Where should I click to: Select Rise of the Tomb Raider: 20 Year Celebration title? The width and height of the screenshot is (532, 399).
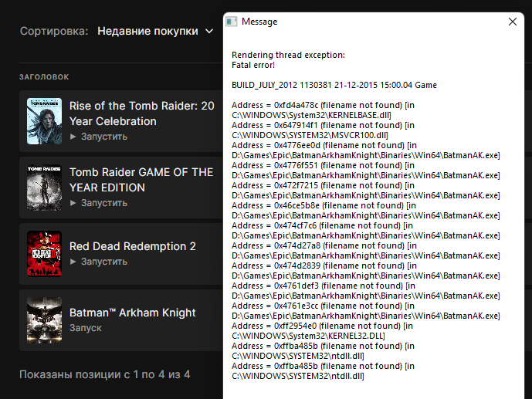pyautogui.click(x=142, y=113)
